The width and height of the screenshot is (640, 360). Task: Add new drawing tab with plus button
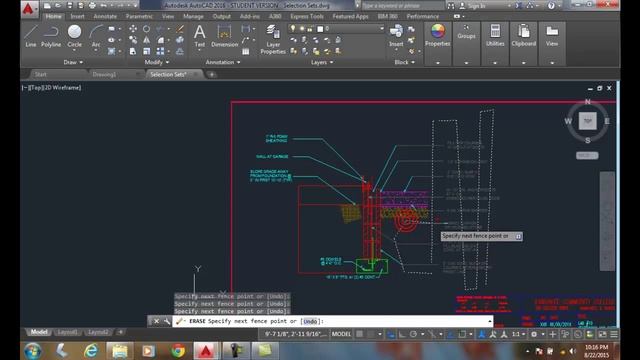pyautogui.click(x=211, y=74)
